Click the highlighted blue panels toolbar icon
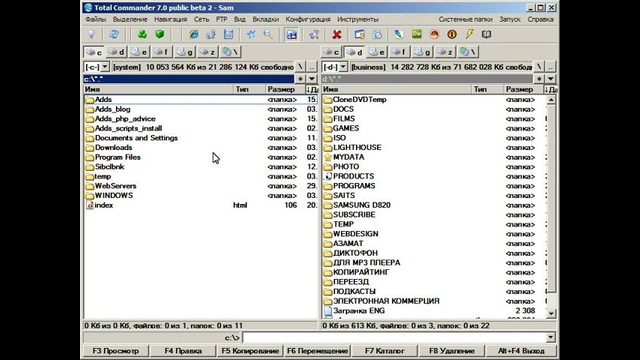Viewport: 640px width, 360px height. [x=291, y=34]
